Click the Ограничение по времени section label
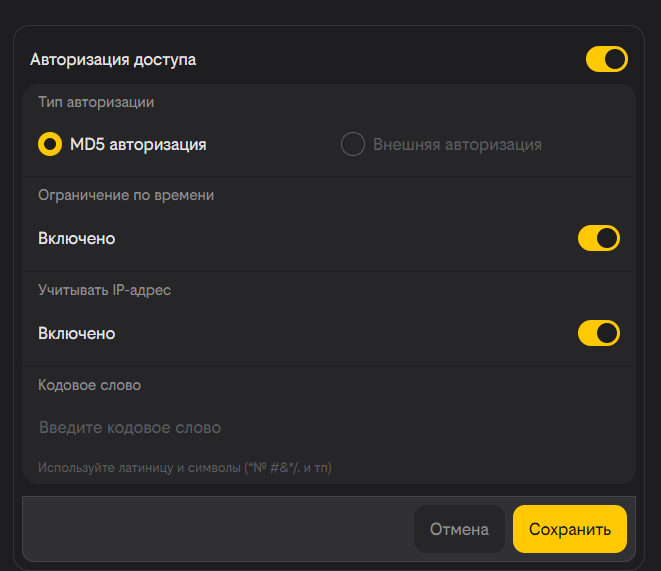661x571 pixels. coord(126,195)
